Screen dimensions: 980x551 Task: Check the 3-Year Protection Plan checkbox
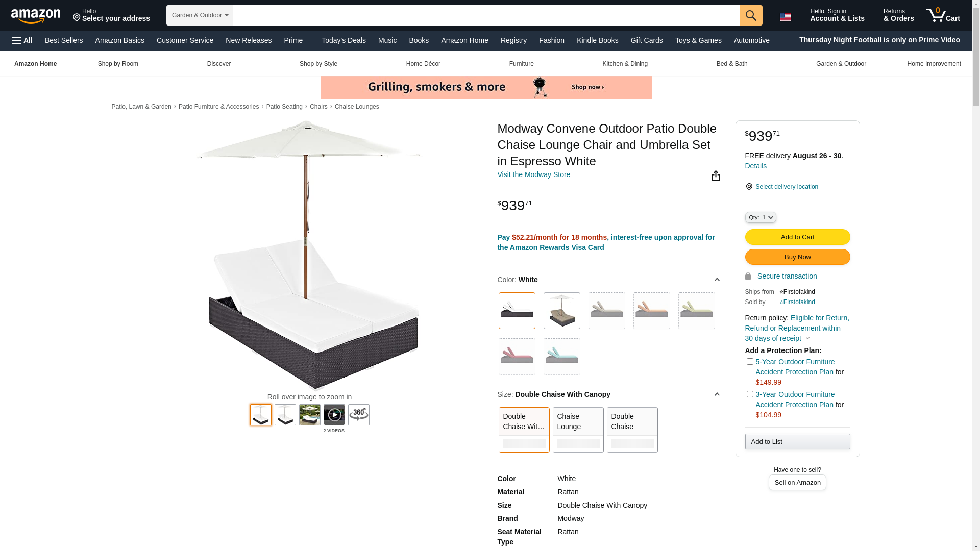pos(749,394)
